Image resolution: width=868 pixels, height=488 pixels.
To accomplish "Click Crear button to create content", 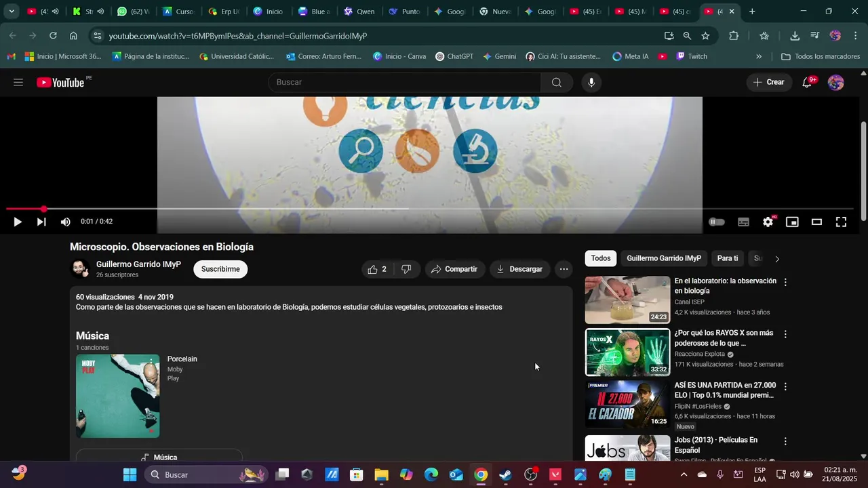I will click(x=769, y=83).
